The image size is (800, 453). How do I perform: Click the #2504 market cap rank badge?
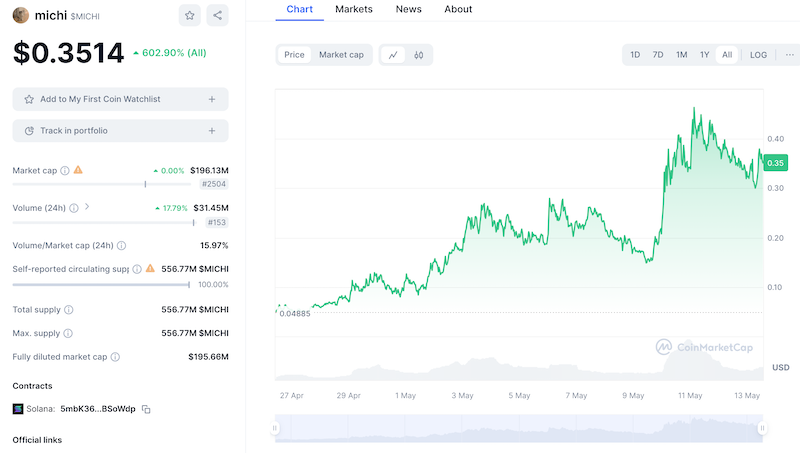pos(214,184)
